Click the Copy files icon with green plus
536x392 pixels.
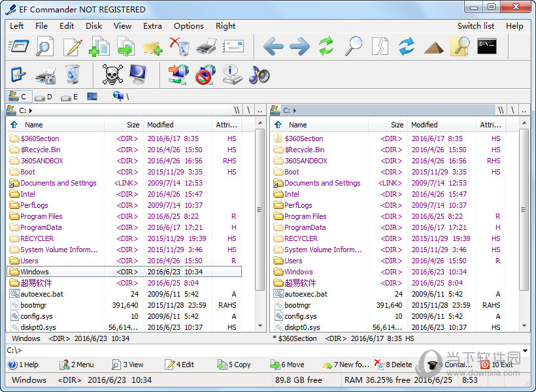(x=99, y=46)
